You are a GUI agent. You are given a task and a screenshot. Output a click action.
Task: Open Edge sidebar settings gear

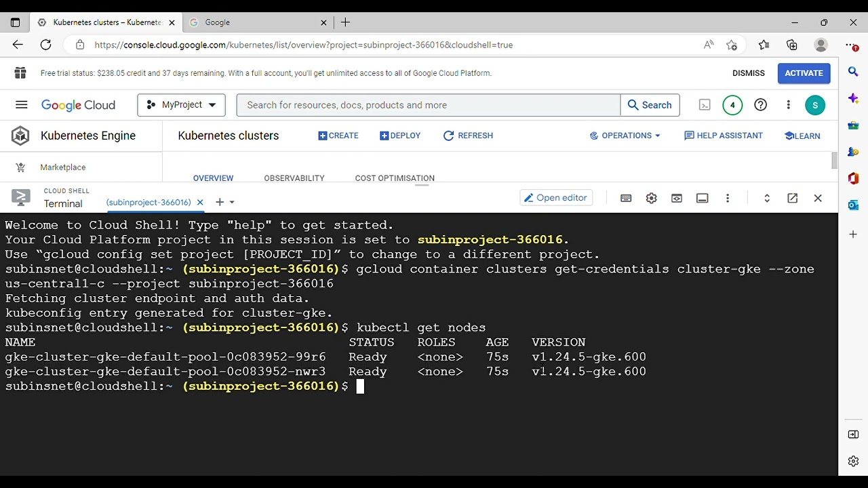click(x=853, y=461)
